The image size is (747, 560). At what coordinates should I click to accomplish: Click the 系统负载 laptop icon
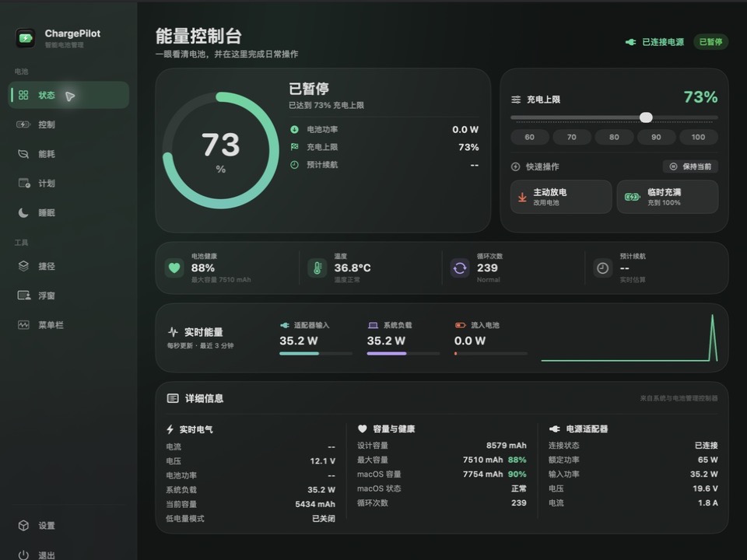[x=373, y=325]
